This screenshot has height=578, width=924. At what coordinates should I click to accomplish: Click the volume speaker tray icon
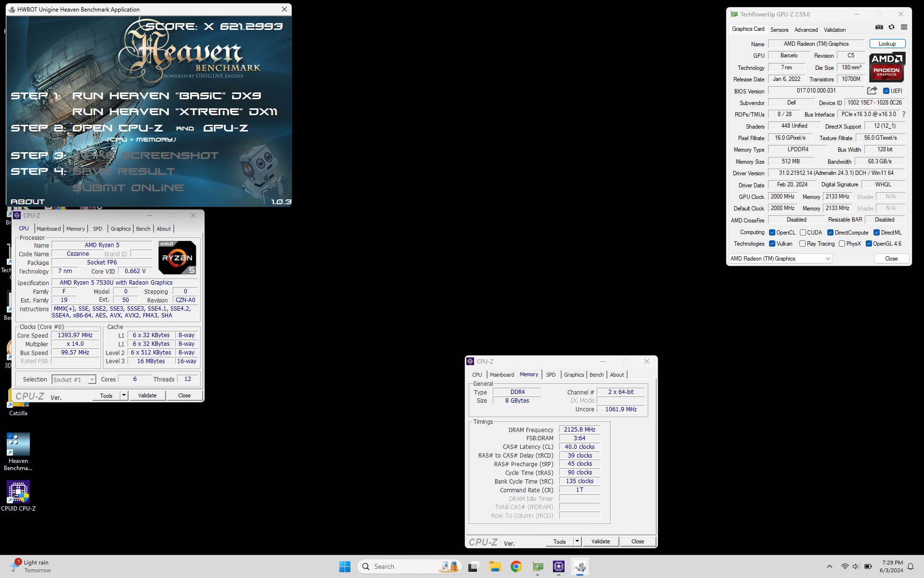[856, 566]
